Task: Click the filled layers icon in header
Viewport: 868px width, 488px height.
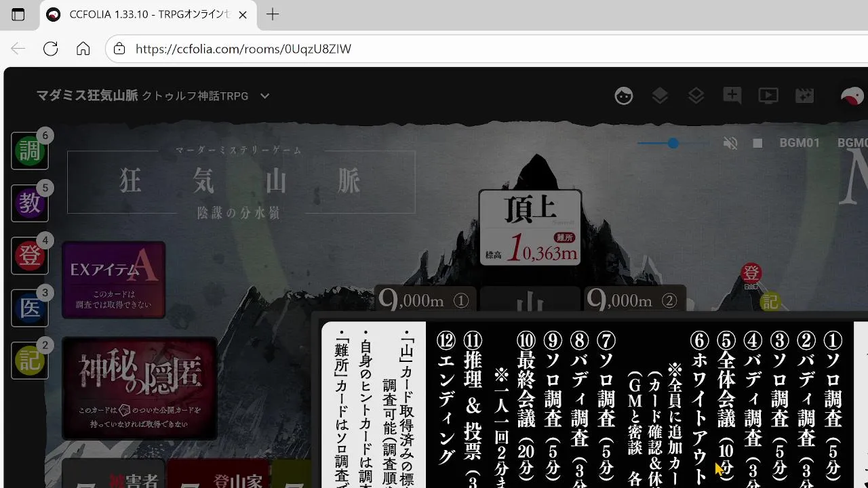Action: (660, 96)
